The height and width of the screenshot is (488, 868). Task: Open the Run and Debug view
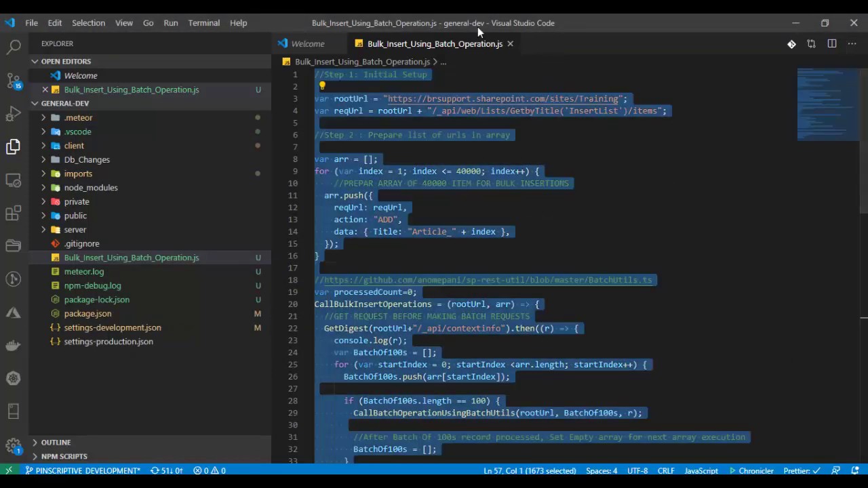pos(14,113)
